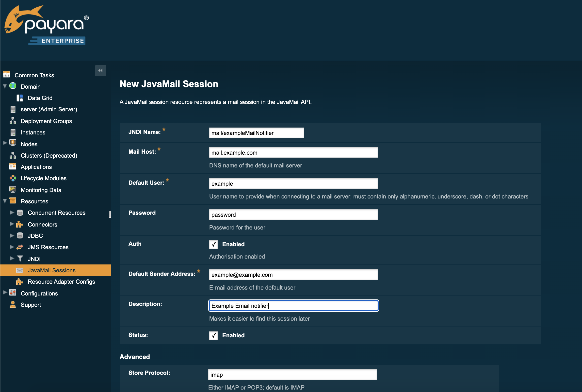Click the Support person icon
Screen dimensions: 582x392
(13, 305)
